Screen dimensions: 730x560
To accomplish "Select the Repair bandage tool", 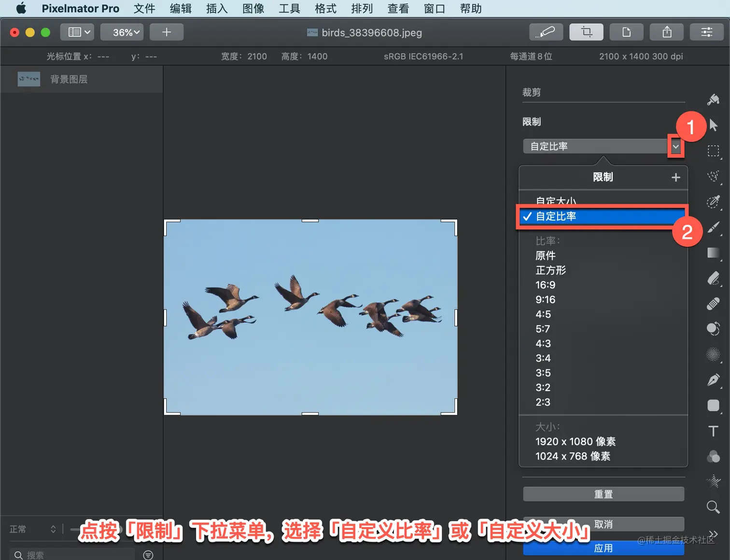I will 713,304.
